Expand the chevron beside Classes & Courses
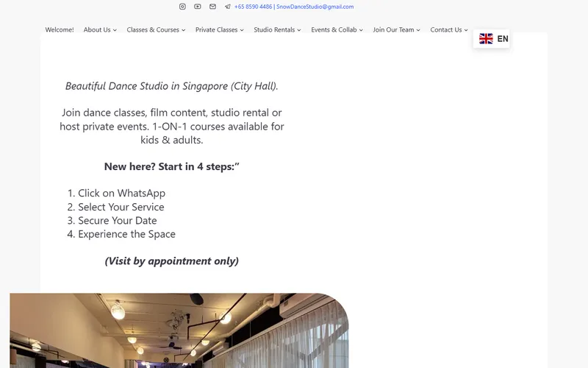The image size is (588, 368). pos(183,30)
